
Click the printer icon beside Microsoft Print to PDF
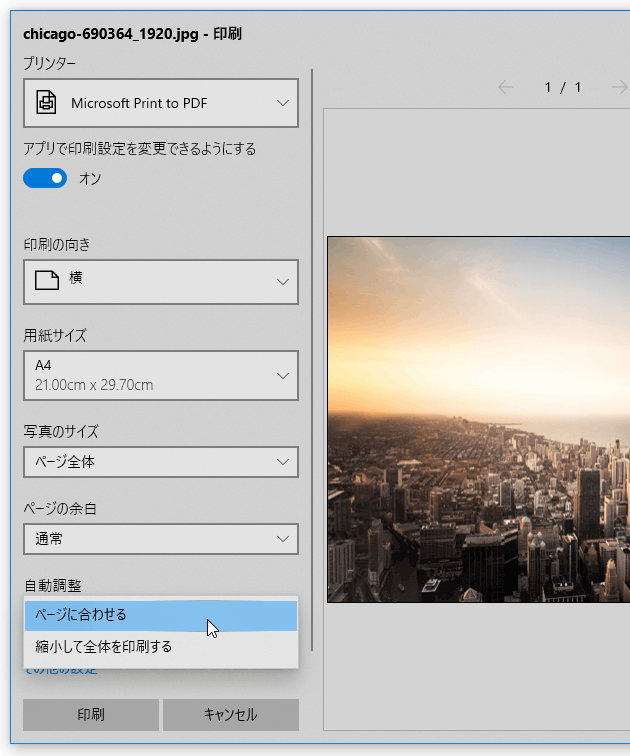pos(46,102)
